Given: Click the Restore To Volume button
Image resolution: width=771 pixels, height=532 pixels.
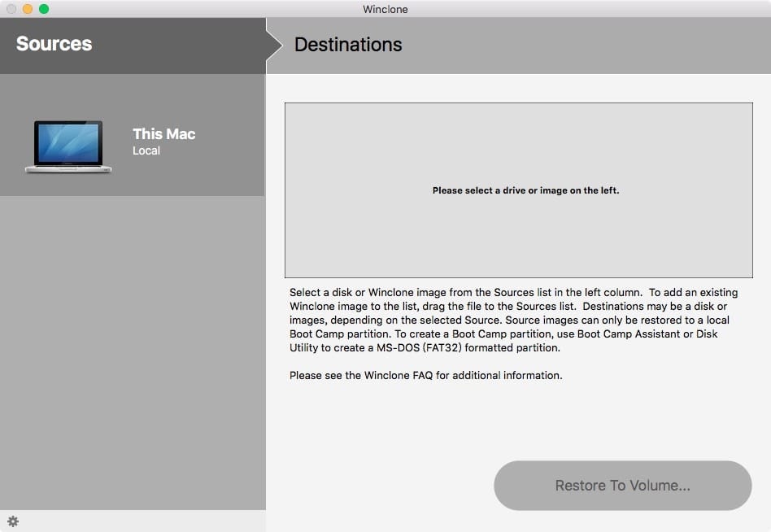Looking at the screenshot, I should [622, 486].
